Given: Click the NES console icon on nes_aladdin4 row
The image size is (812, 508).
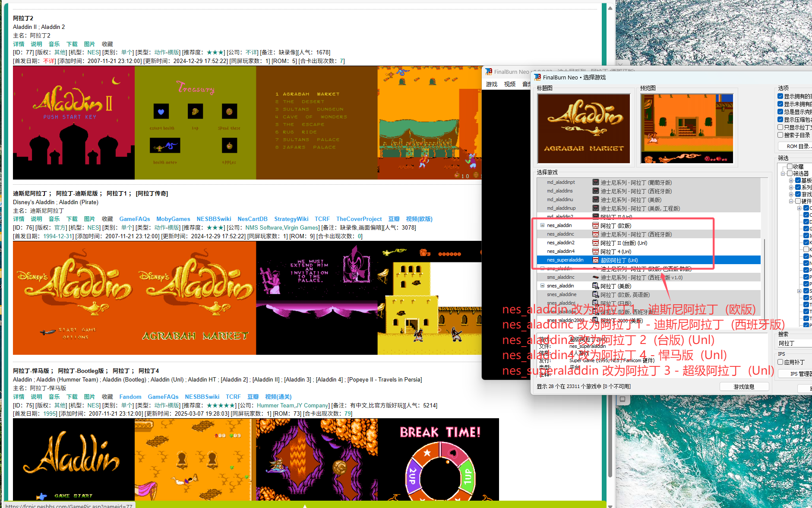Looking at the screenshot, I should coord(596,252).
